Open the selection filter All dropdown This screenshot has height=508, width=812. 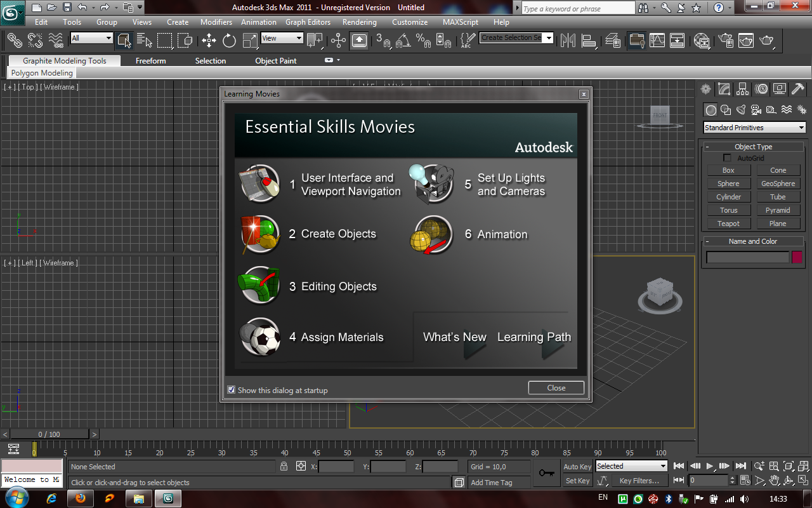pyautogui.click(x=91, y=38)
